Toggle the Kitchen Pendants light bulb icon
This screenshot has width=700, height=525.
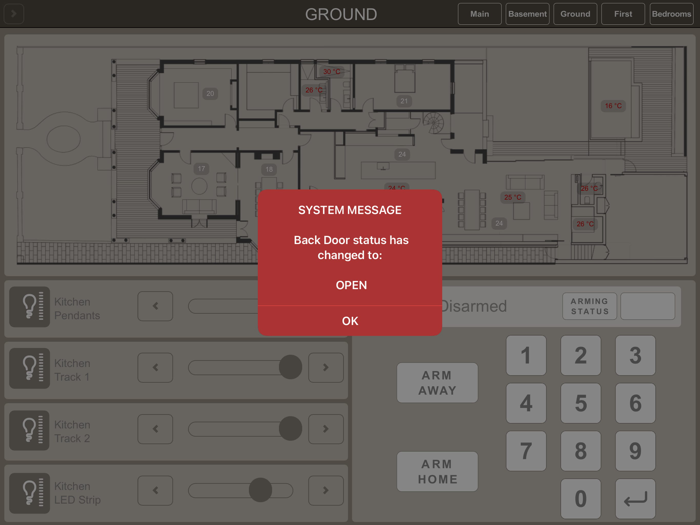pyautogui.click(x=29, y=307)
